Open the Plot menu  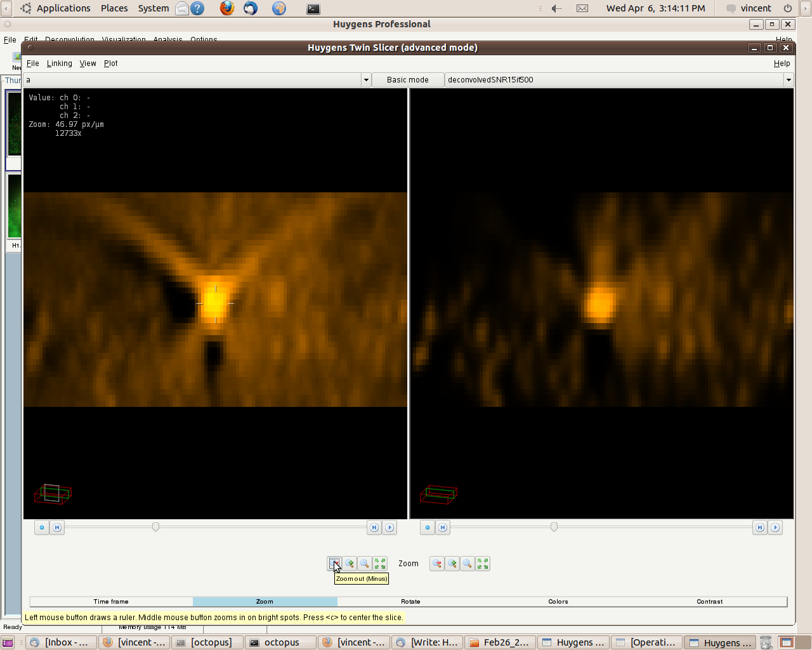click(x=110, y=63)
